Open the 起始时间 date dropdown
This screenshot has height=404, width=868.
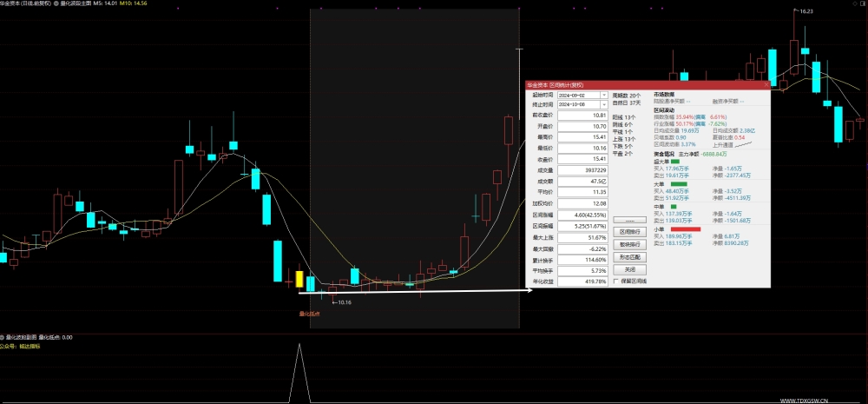[604, 96]
